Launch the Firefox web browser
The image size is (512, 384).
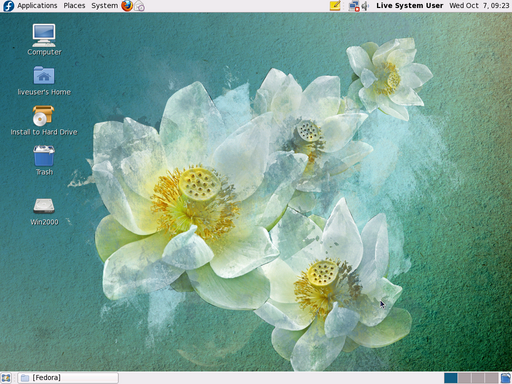pyautogui.click(x=127, y=6)
